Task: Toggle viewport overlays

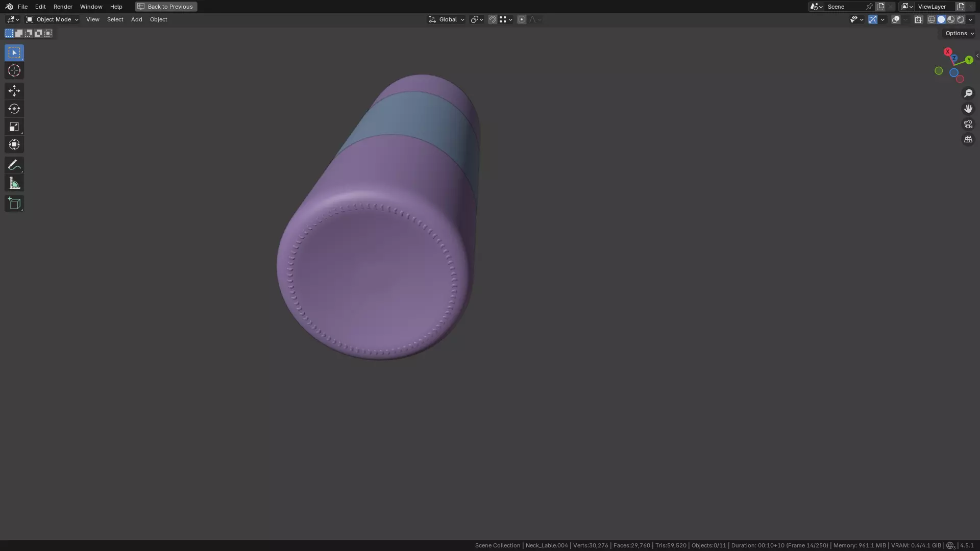Action: pos(896,19)
